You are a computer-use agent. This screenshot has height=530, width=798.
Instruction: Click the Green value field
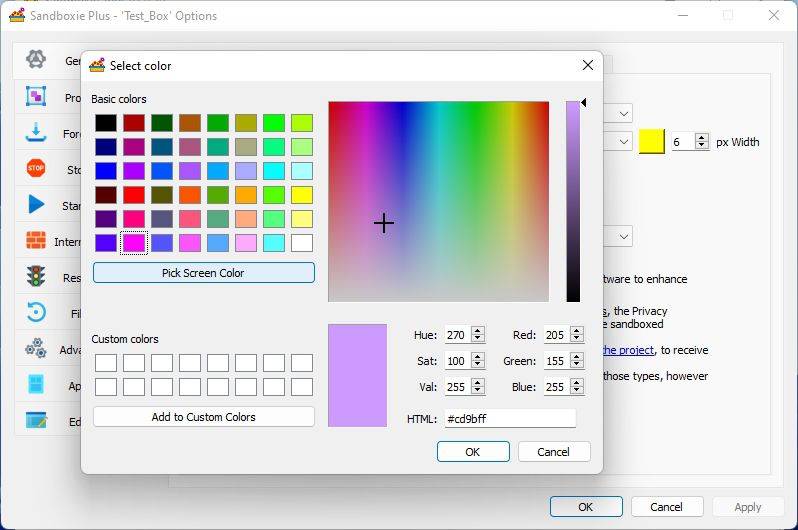tap(556, 361)
